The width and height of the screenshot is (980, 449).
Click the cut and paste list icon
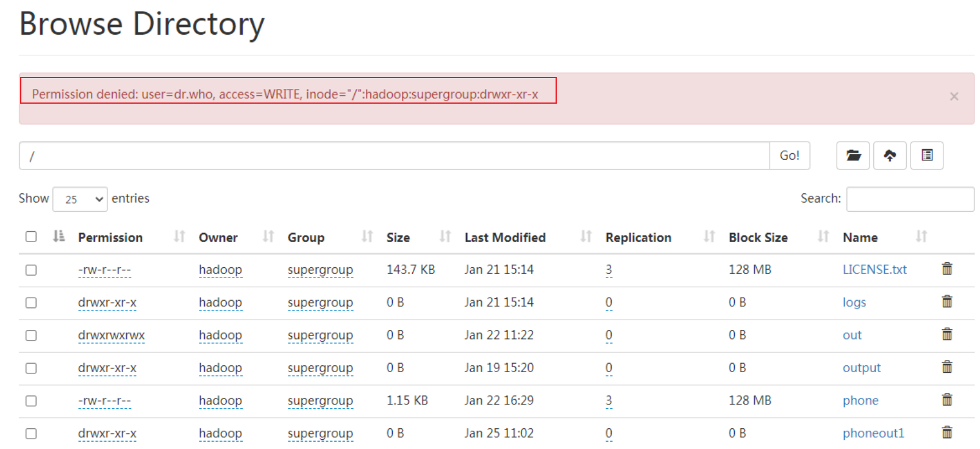pos(926,156)
